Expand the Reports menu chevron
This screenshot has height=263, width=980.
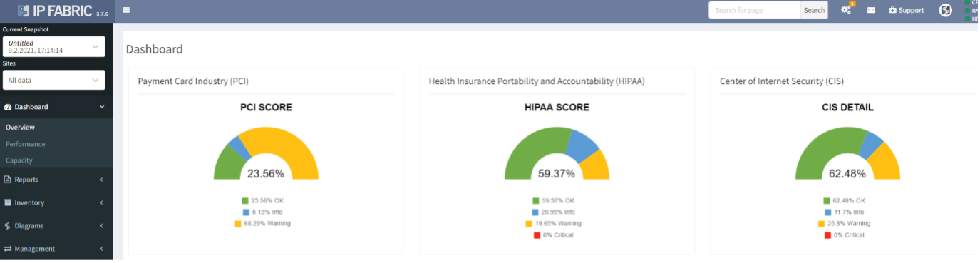[102, 180]
